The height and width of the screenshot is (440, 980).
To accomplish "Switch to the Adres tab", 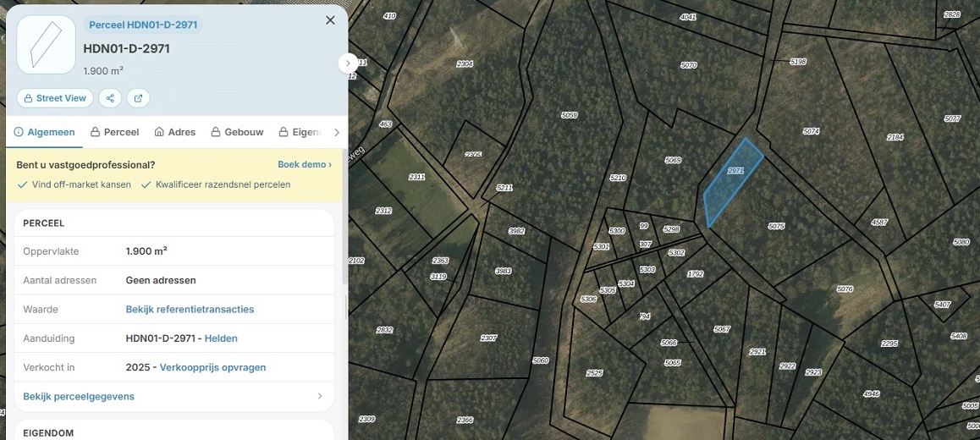I will [174, 132].
